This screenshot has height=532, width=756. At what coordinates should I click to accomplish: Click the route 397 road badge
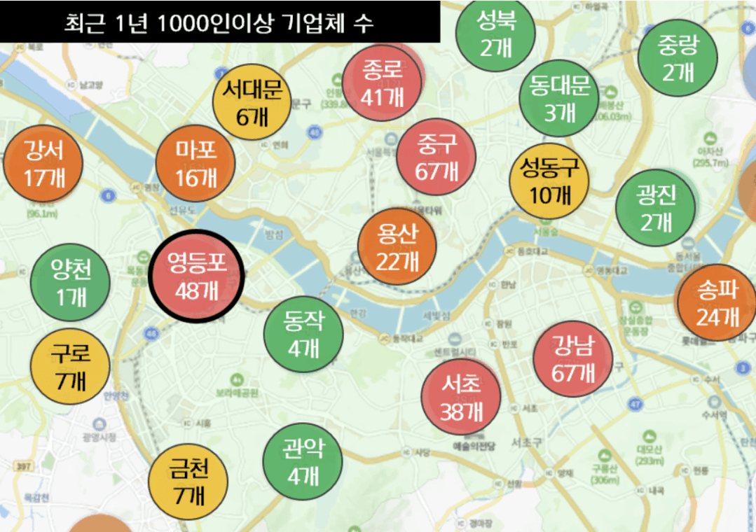24,466
